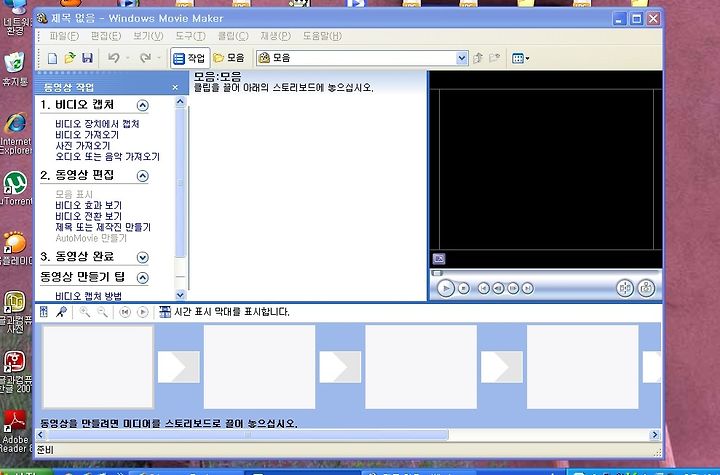
Task: Open the redo history dropdown arrow
Action: tap(159, 58)
